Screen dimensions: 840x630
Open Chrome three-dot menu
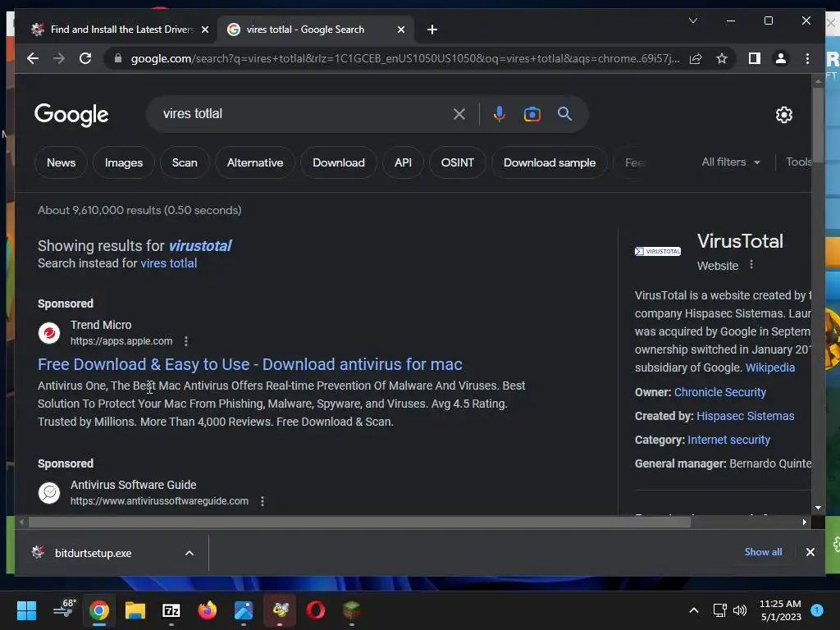pos(807,58)
